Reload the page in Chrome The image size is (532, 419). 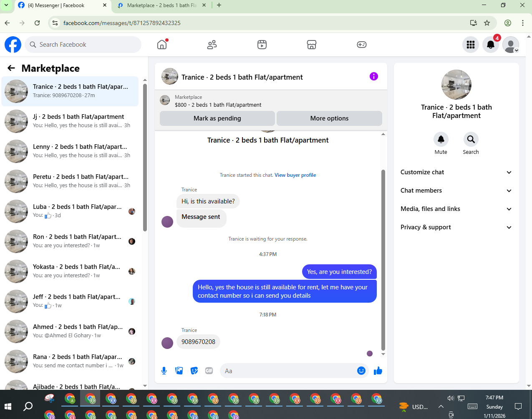tap(37, 23)
